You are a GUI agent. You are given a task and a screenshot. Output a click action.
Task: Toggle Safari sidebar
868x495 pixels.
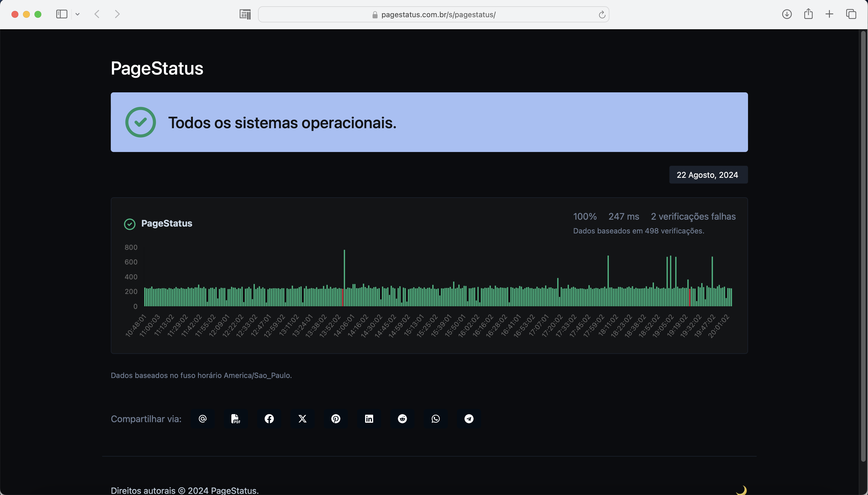62,14
